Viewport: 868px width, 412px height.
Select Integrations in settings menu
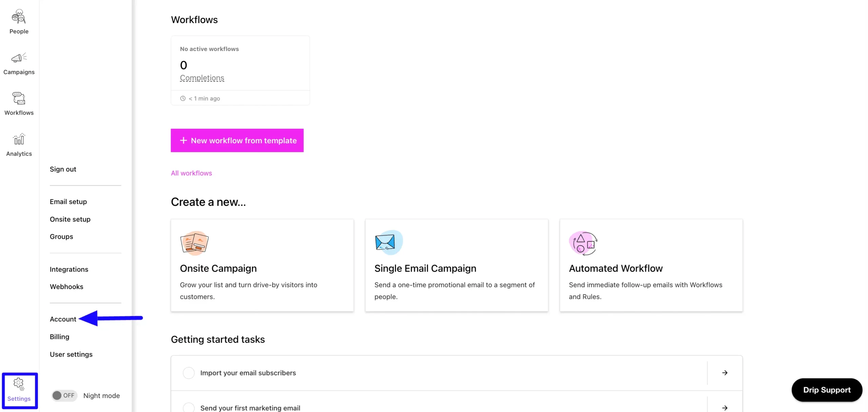point(69,269)
